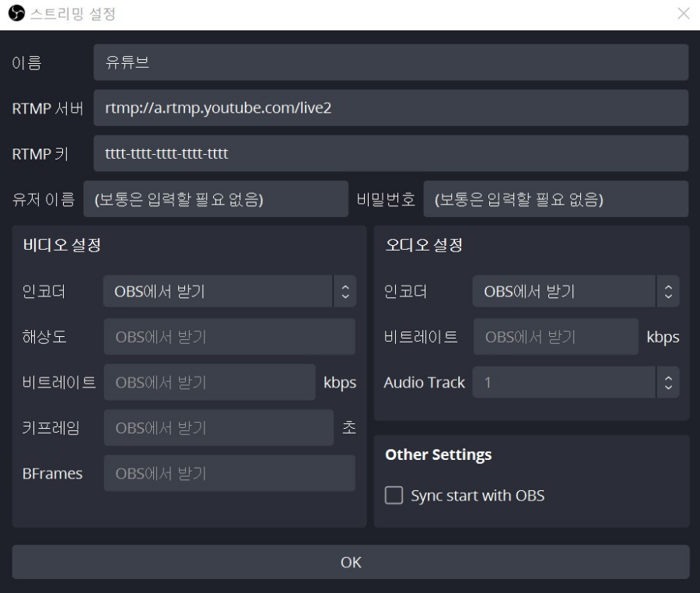This screenshot has width=700, height=593.
Task: Click the 비밀번호 input field
Action: 556,199
